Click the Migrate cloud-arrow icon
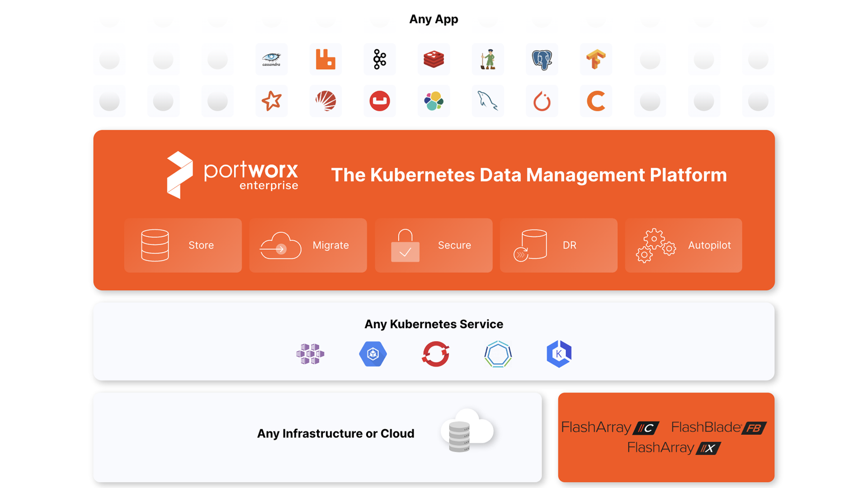 [280, 245]
